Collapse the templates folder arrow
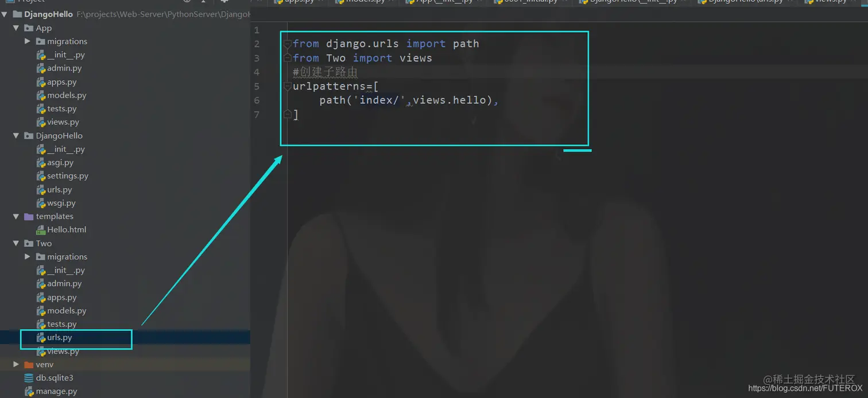868x398 pixels. pos(16,216)
